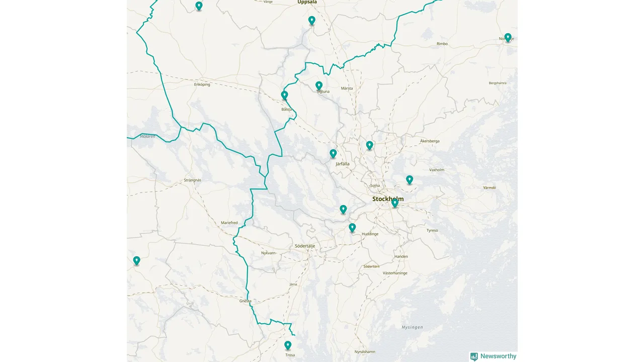Viewport: 644px width, 362px height.
Task: Select the pin northeast of Järfälla
Action: [370, 146]
